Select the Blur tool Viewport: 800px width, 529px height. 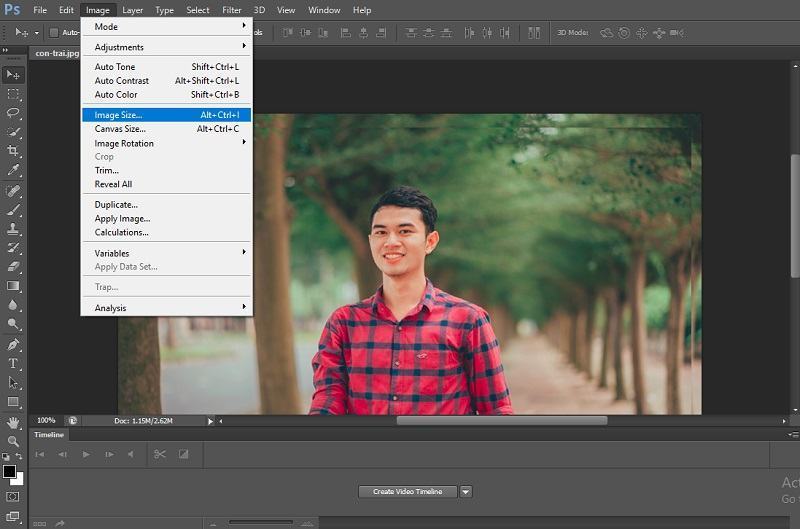coord(13,305)
